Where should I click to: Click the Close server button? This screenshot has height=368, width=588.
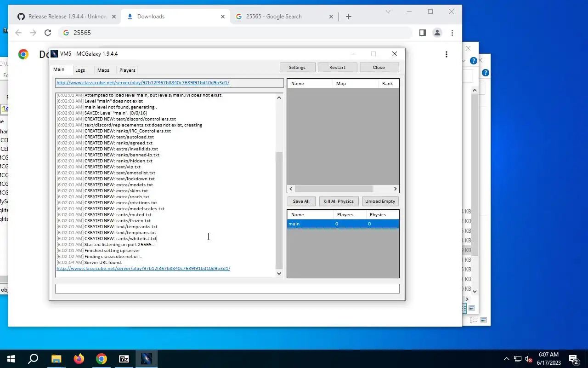point(379,67)
